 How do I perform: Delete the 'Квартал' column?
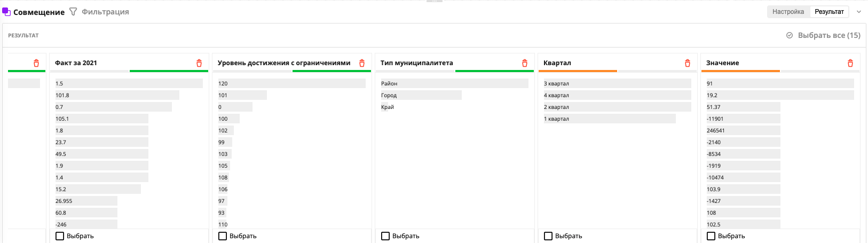click(x=688, y=63)
